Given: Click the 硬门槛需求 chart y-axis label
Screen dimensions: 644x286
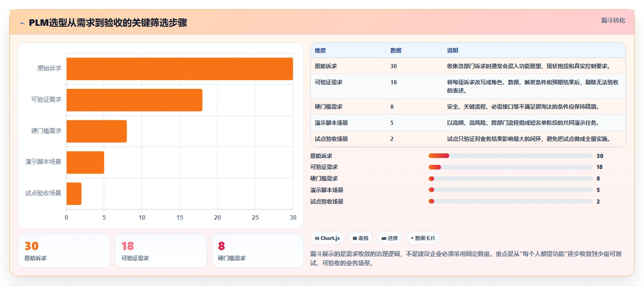Looking at the screenshot, I should 46,131.
